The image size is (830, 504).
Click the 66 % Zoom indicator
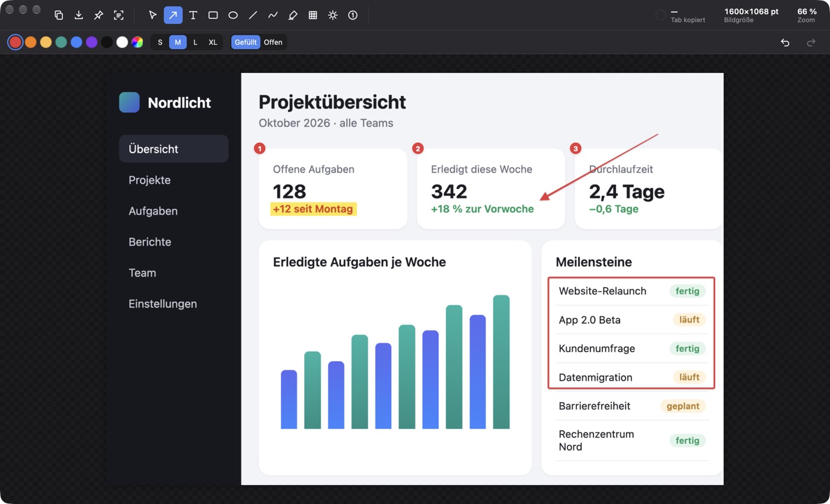pos(806,15)
